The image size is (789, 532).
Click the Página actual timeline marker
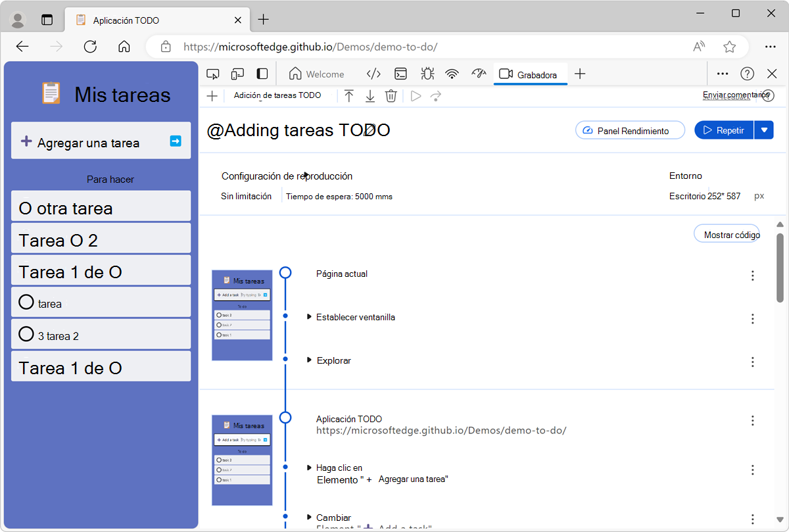(x=285, y=272)
